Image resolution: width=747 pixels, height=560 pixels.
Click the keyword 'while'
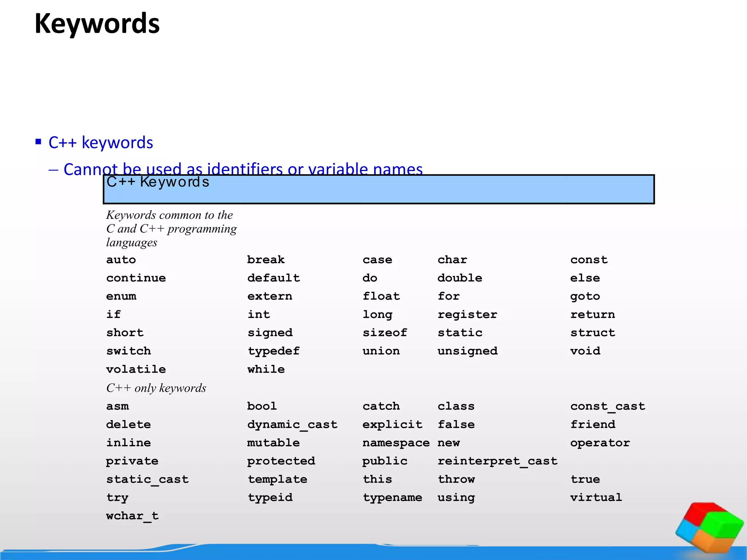tap(266, 369)
